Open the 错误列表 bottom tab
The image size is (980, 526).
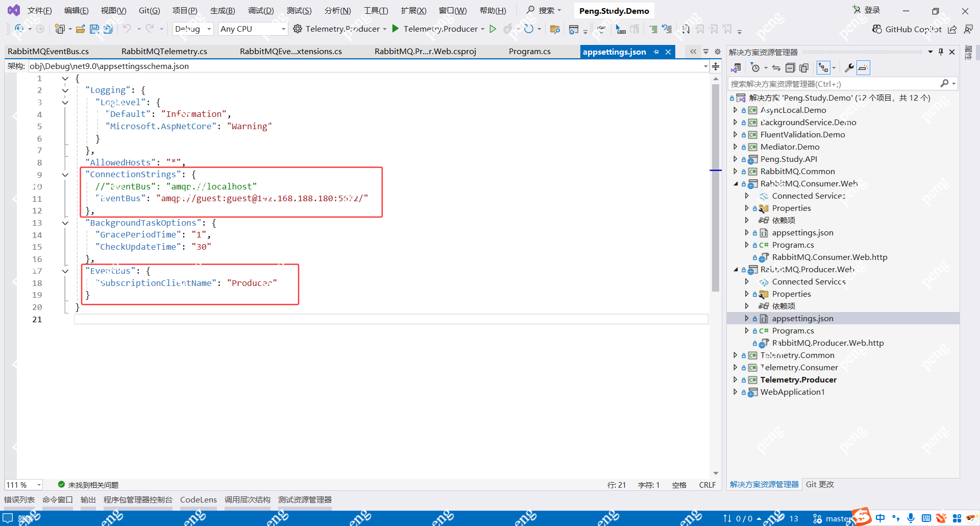[19, 500]
